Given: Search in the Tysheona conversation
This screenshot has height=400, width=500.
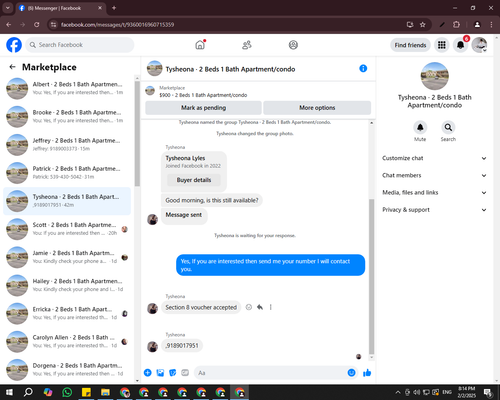Looking at the screenshot, I should coord(448,127).
